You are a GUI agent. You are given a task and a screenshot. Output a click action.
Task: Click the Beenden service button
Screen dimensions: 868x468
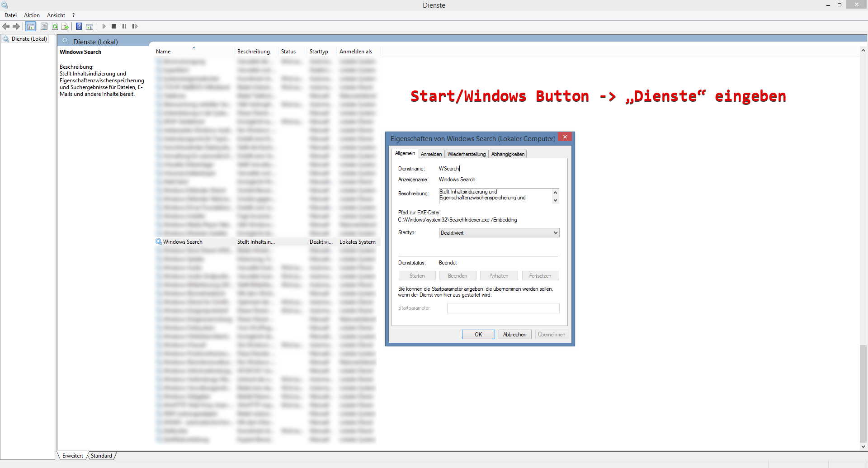coord(458,276)
